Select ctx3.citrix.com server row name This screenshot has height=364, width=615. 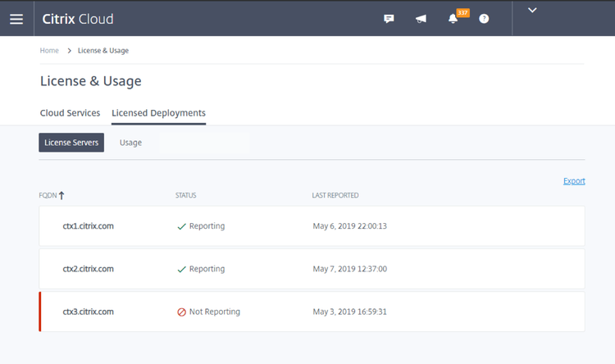pos(89,312)
